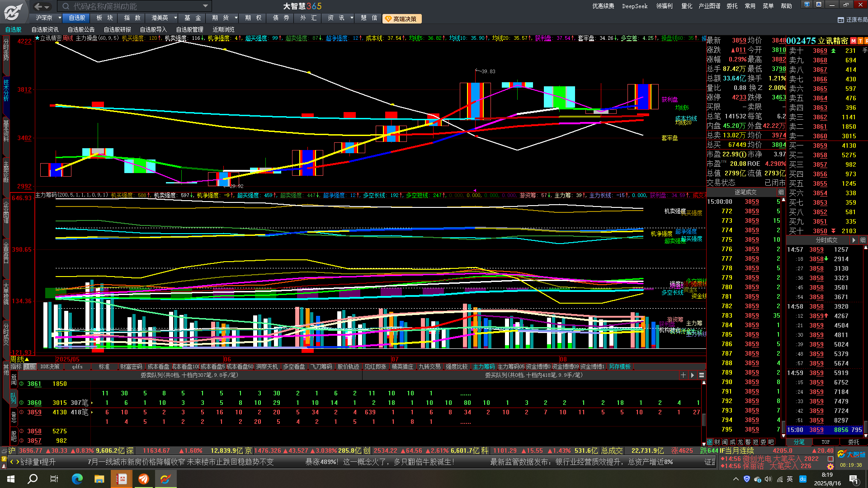Open the DeepSeek menu item

point(635,6)
